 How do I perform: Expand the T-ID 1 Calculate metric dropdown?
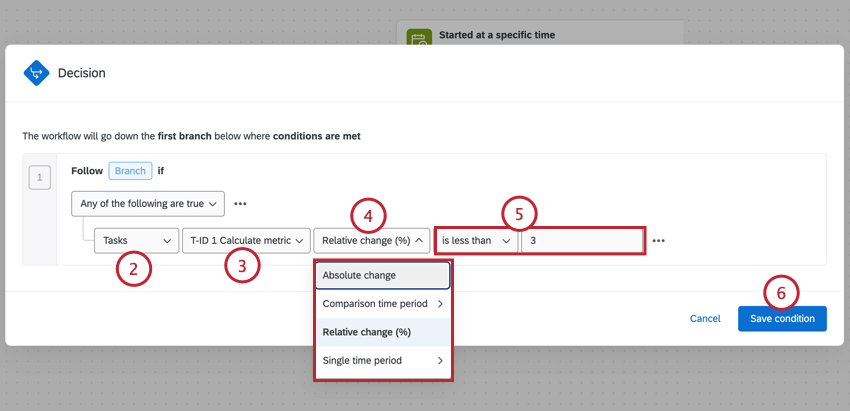[244, 240]
